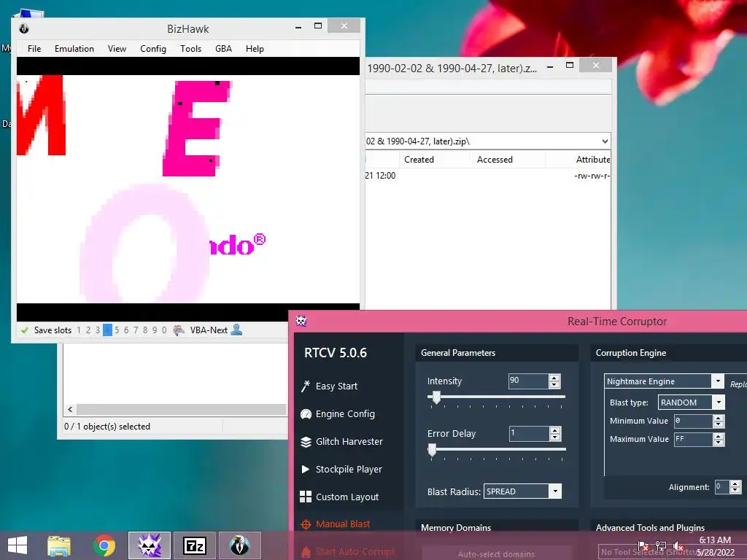Open the GBA menu in BizHawk
The width and height of the screenshot is (747, 560).
223,49
